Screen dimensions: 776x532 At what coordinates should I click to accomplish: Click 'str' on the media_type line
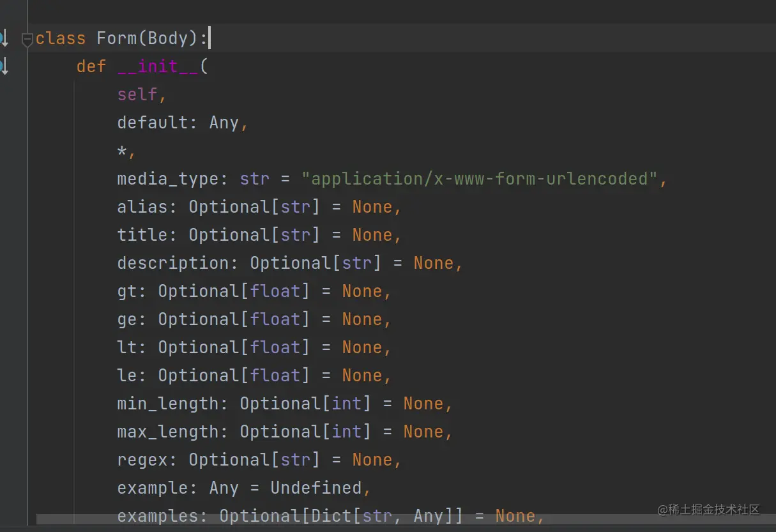coord(255,179)
